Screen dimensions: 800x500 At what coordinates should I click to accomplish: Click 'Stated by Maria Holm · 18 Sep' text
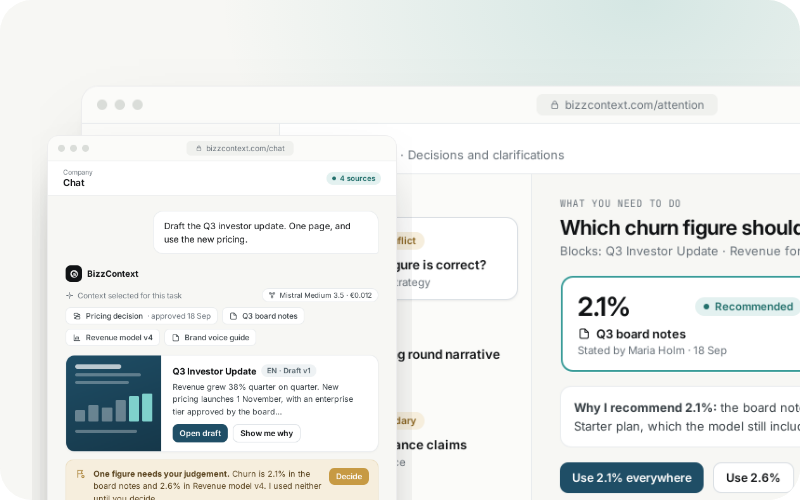652,351
